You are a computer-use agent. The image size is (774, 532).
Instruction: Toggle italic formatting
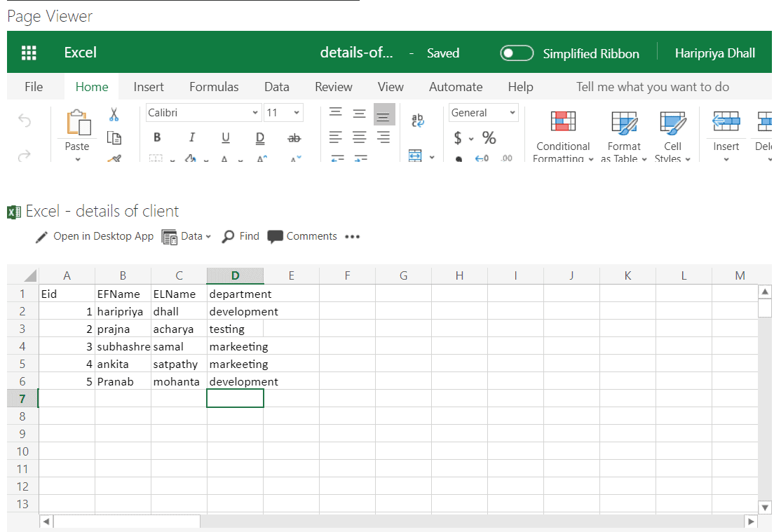pos(191,137)
